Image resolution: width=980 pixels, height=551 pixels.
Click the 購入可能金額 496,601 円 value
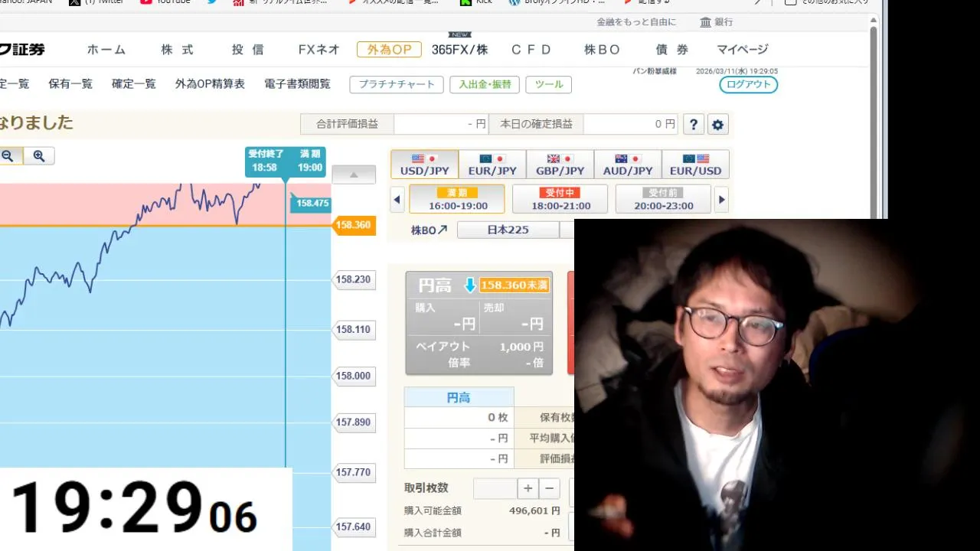coord(534,510)
